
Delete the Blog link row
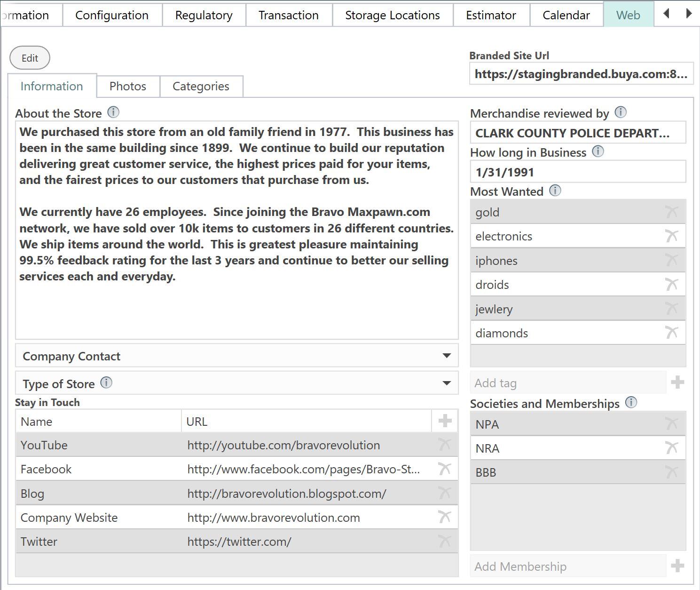444,493
